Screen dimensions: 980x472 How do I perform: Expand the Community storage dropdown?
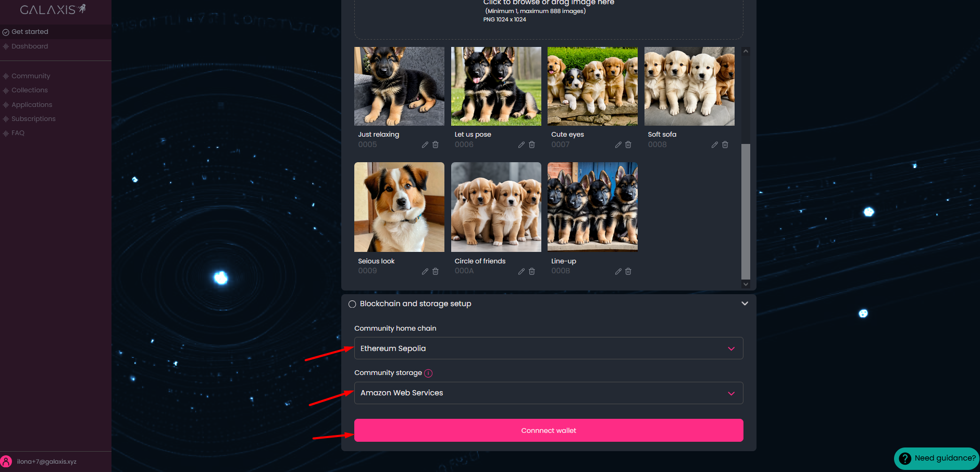pos(548,393)
